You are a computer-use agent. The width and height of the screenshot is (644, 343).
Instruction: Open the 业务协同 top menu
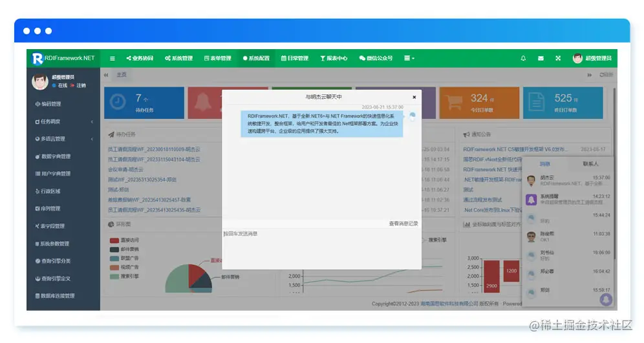pos(140,58)
